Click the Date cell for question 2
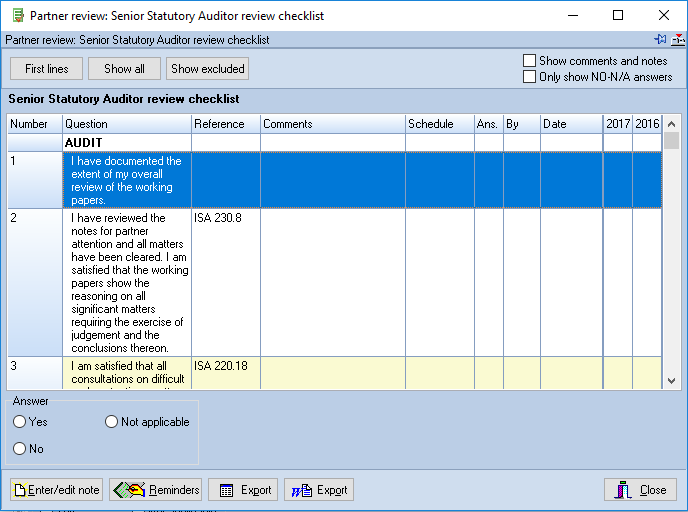The width and height of the screenshot is (688, 512). pos(572,283)
